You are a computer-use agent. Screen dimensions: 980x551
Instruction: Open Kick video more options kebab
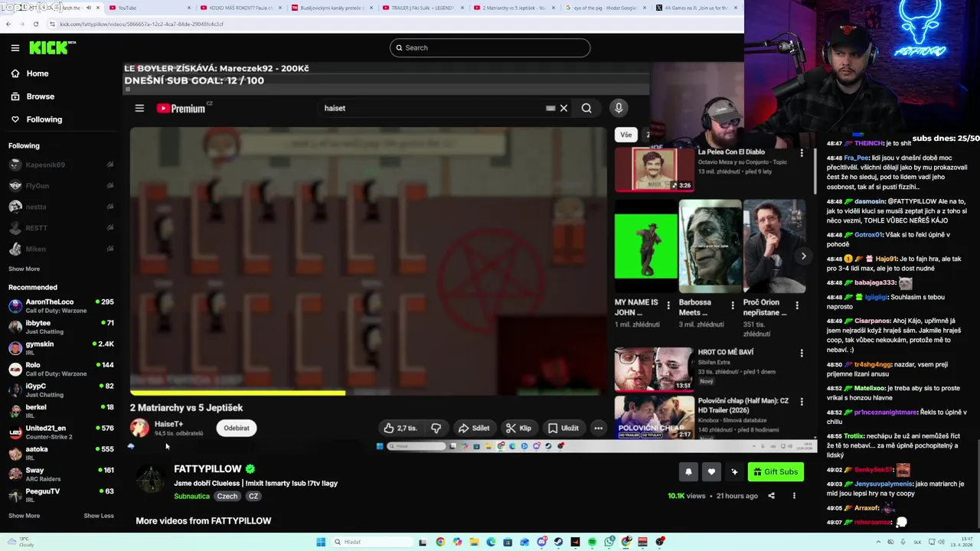pyautogui.click(x=794, y=496)
